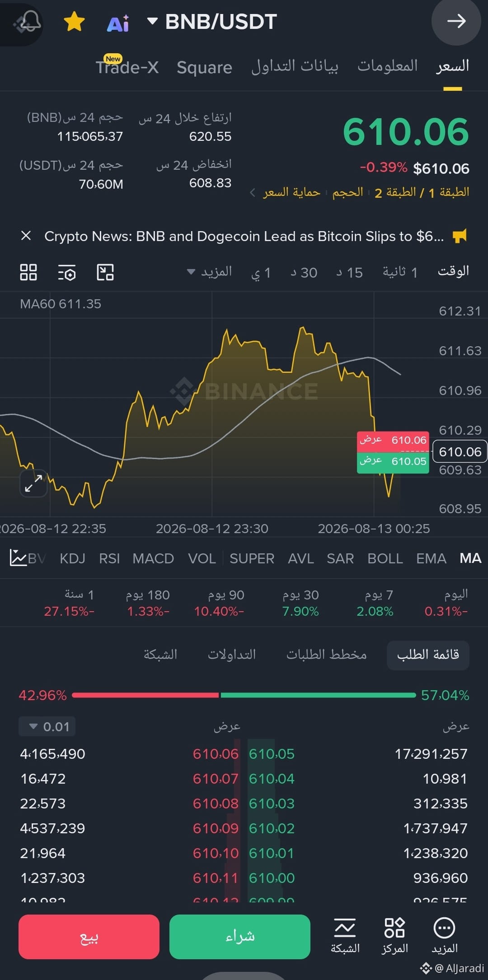The image size is (488, 980).
Task: Tap the price alert bell icon
Action: coord(30,21)
